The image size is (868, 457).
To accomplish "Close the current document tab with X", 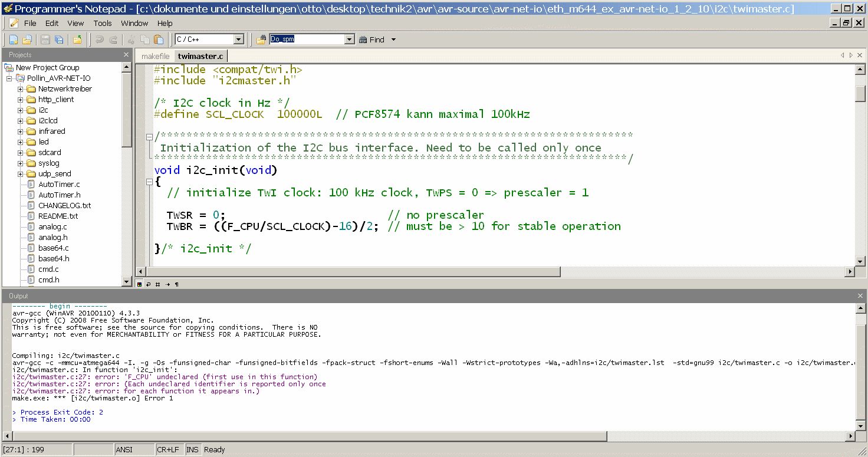I will (860, 55).
